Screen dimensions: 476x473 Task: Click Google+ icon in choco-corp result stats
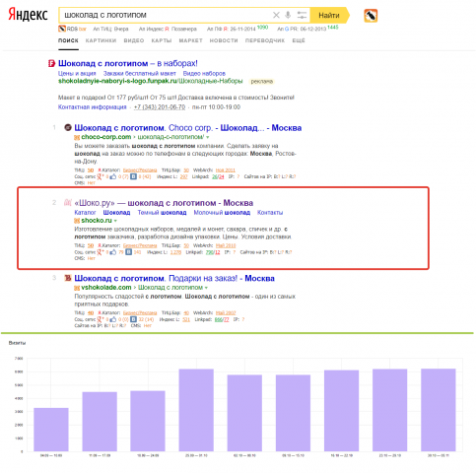(101, 176)
